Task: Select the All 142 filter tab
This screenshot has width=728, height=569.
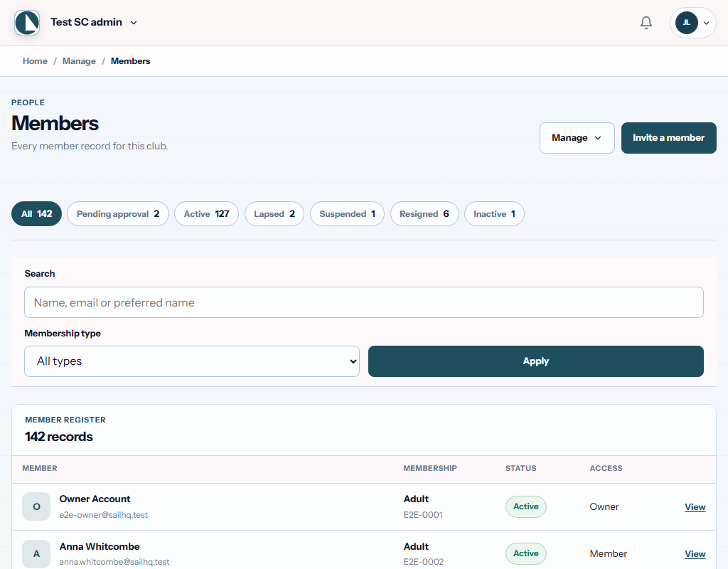Action: pos(37,213)
